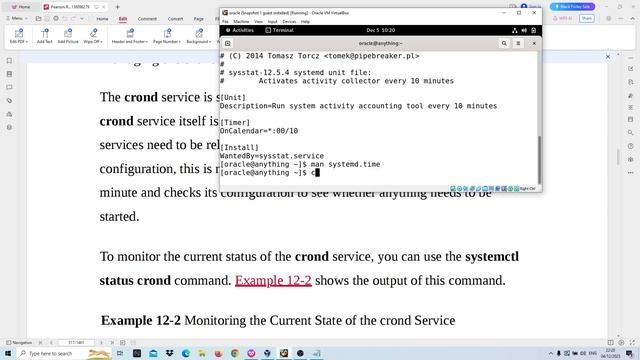Open the bookmarks panel in left sidebar

tap(9, 61)
